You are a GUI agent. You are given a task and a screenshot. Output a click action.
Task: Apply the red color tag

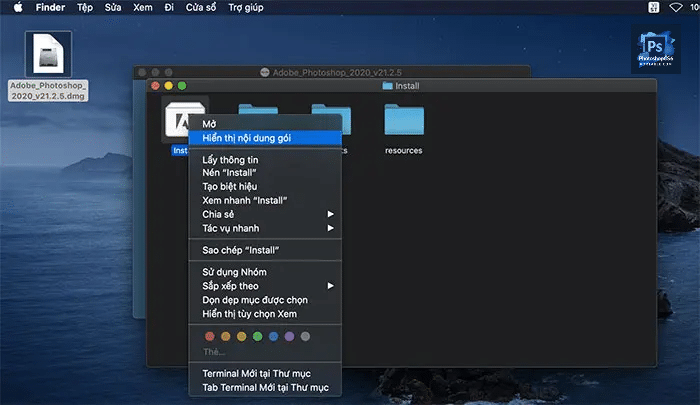pos(209,336)
